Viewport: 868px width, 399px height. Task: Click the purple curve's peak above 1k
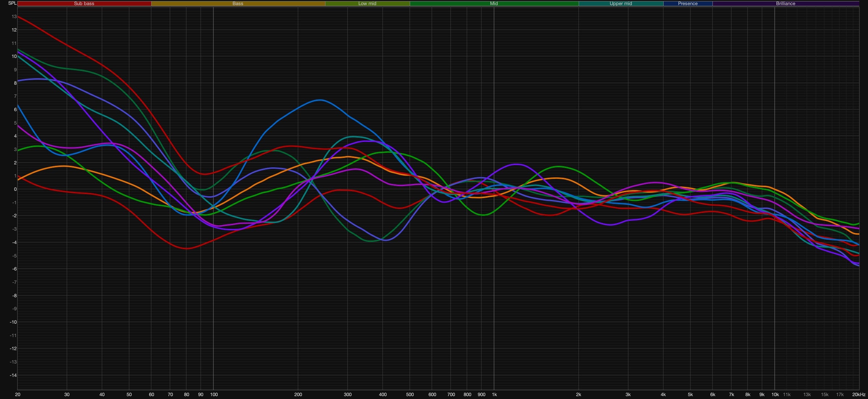[516, 164]
